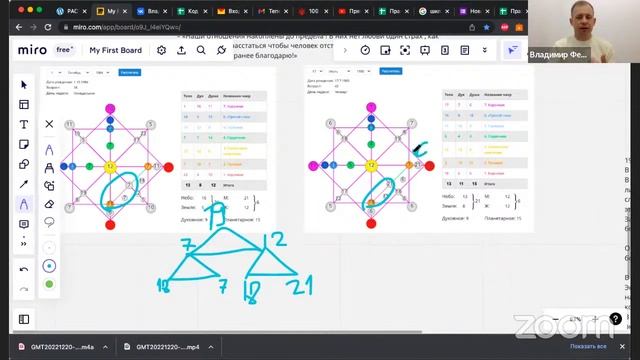Close the downloads bar
Viewport: 640px width, 360px height.
click(x=622, y=347)
